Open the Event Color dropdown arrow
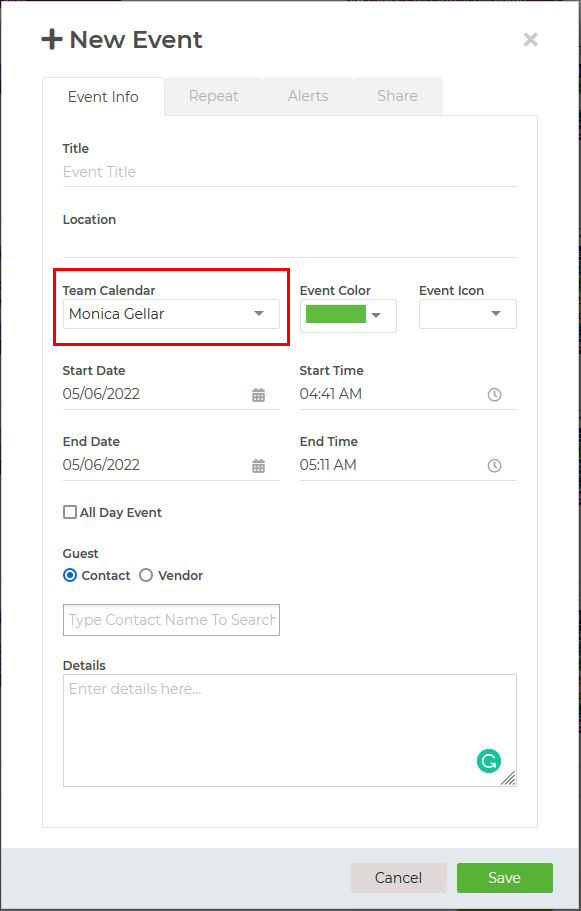Image resolution: width=581 pixels, height=911 pixels. pyautogui.click(x=376, y=315)
